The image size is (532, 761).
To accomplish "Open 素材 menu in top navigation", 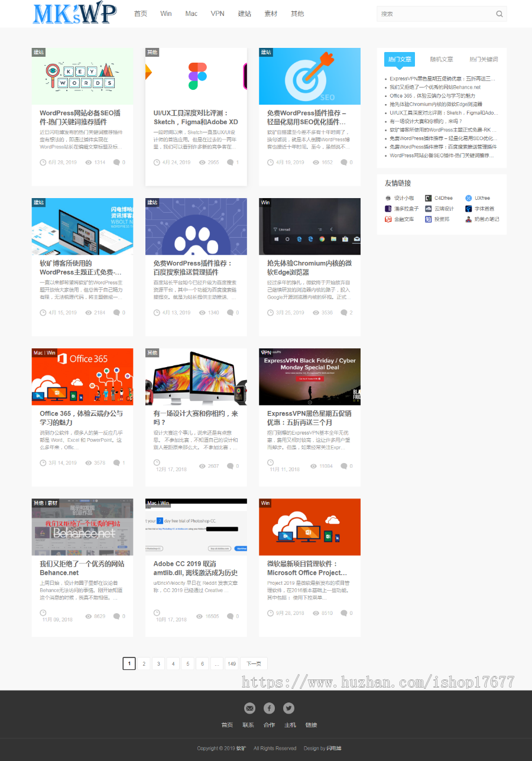I will click(271, 14).
